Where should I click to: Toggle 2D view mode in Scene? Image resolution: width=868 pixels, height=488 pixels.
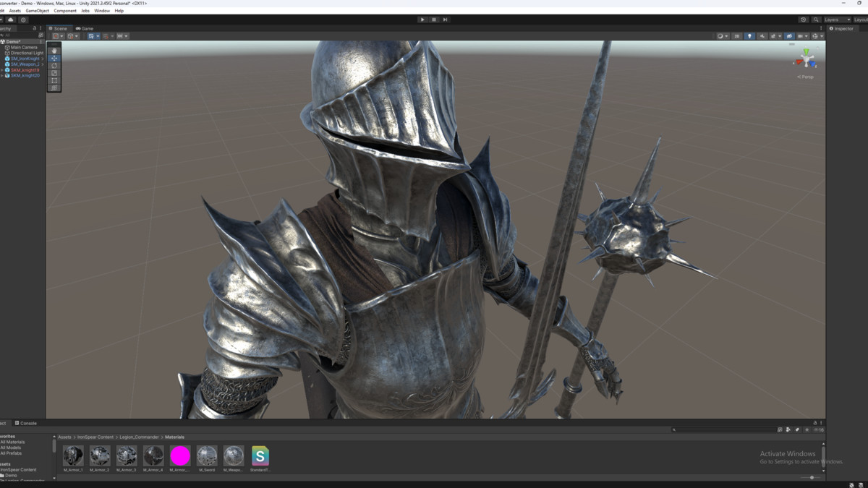(x=737, y=36)
